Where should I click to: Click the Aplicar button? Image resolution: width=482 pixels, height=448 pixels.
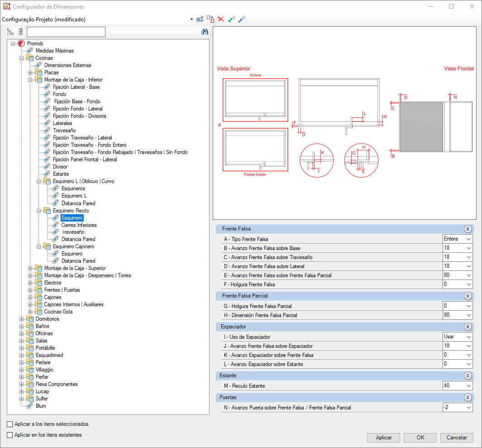(384, 438)
